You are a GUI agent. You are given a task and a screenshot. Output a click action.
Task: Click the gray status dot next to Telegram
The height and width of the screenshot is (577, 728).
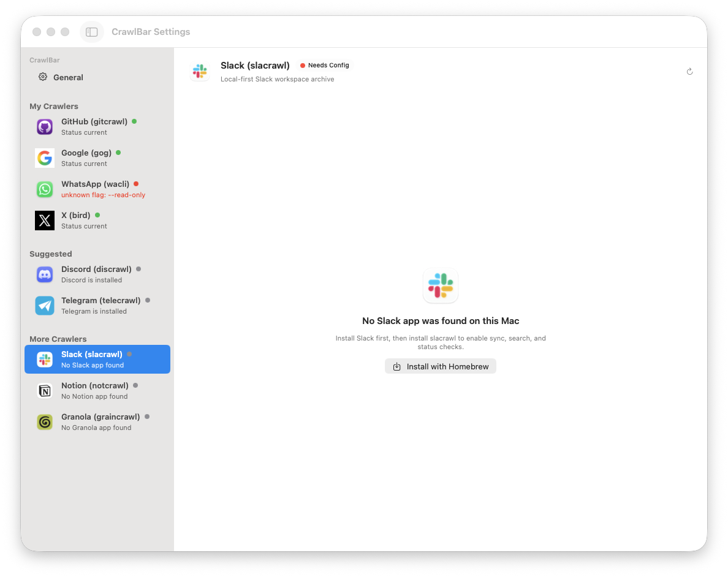click(148, 300)
